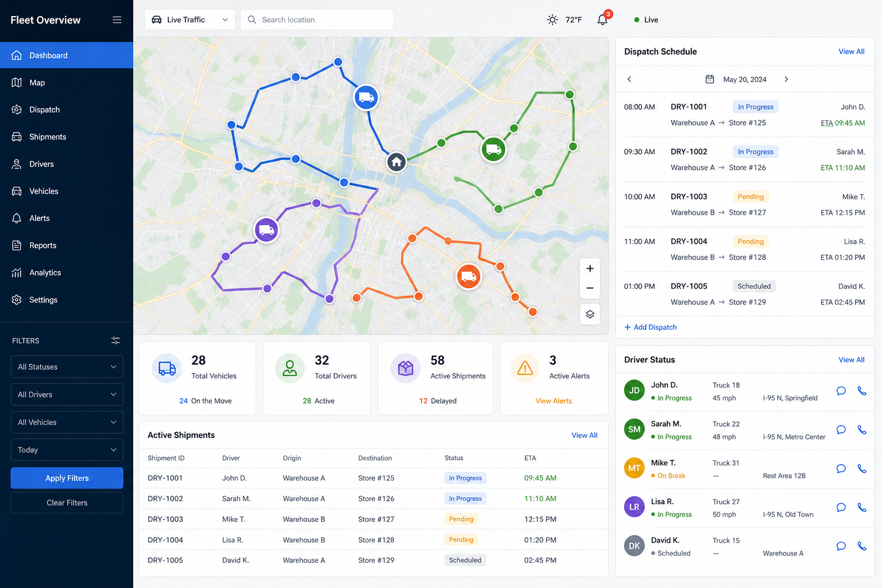Message Mike T. via chat icon

[841, 469]
